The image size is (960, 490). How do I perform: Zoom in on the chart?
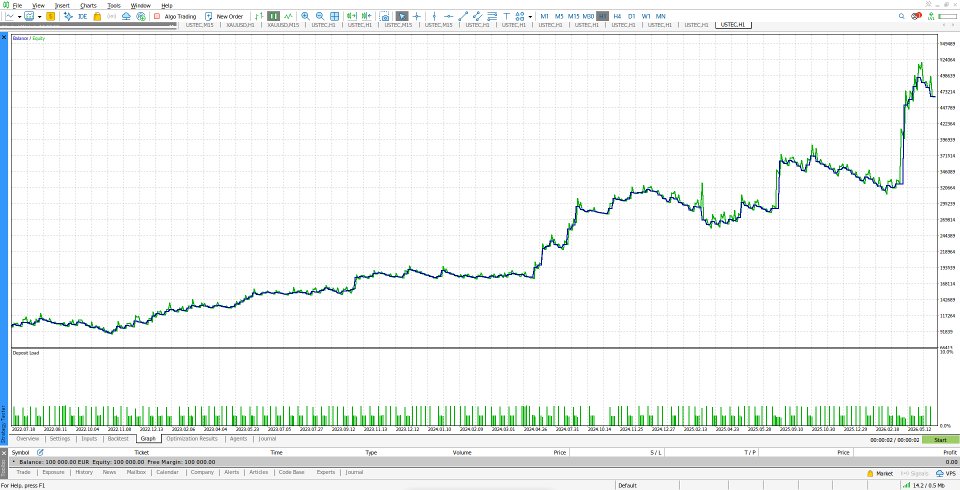[x=305, y=16]
